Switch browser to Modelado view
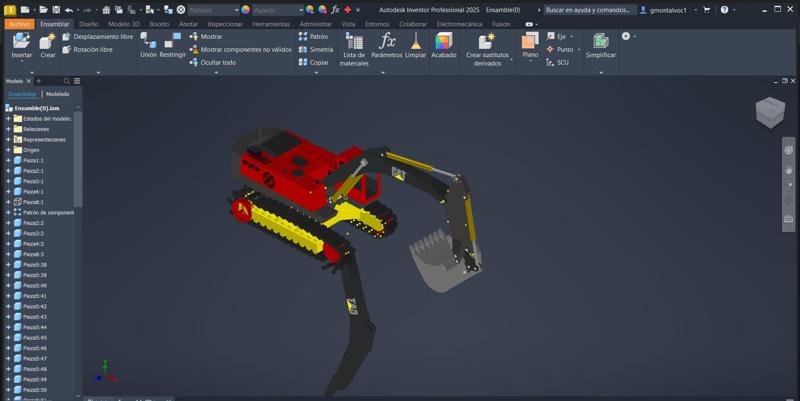Viewport: 800px width, 401px height. (58, 94)
